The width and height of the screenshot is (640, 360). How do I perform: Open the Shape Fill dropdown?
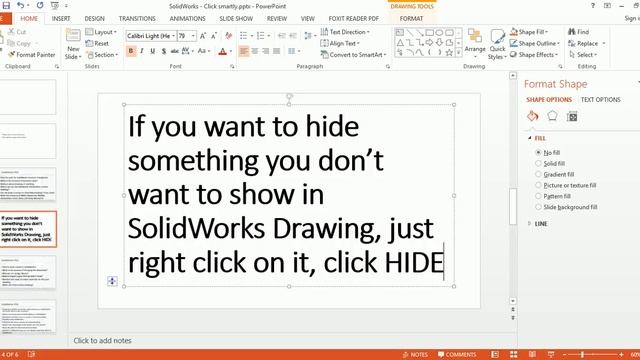tap(529, 32)
